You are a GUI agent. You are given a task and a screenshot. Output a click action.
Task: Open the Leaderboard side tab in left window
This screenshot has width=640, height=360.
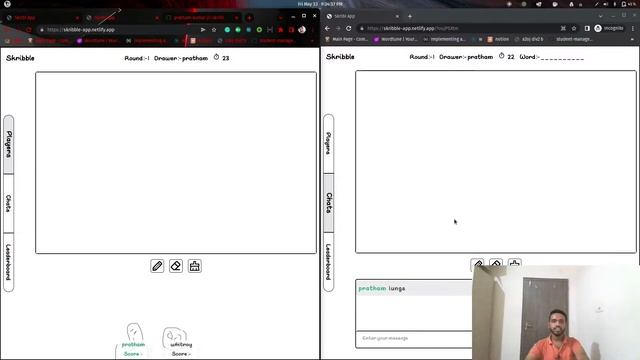(x=9, y=262)
